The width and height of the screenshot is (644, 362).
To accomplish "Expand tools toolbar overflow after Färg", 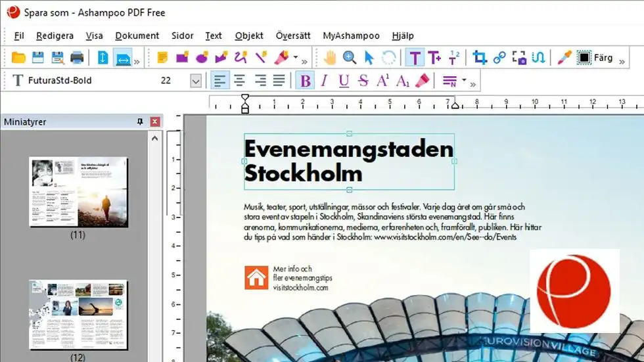I will [x=622, y=62].
